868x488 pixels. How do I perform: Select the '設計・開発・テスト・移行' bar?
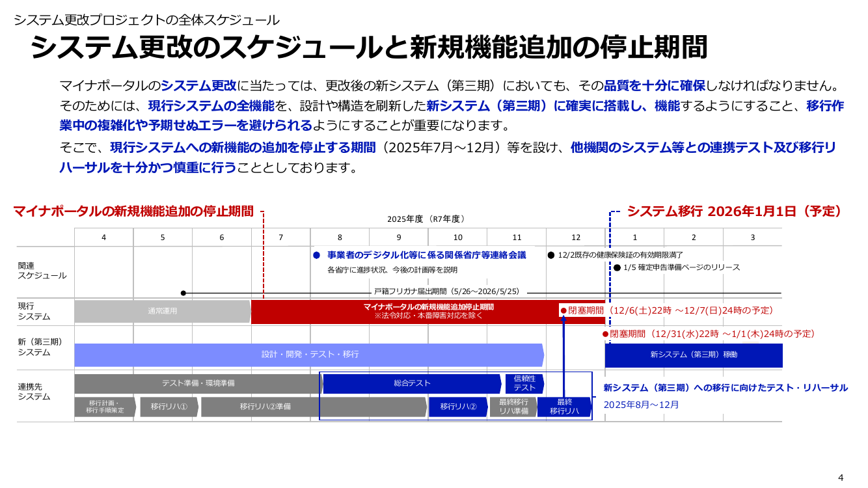[310, 355]
